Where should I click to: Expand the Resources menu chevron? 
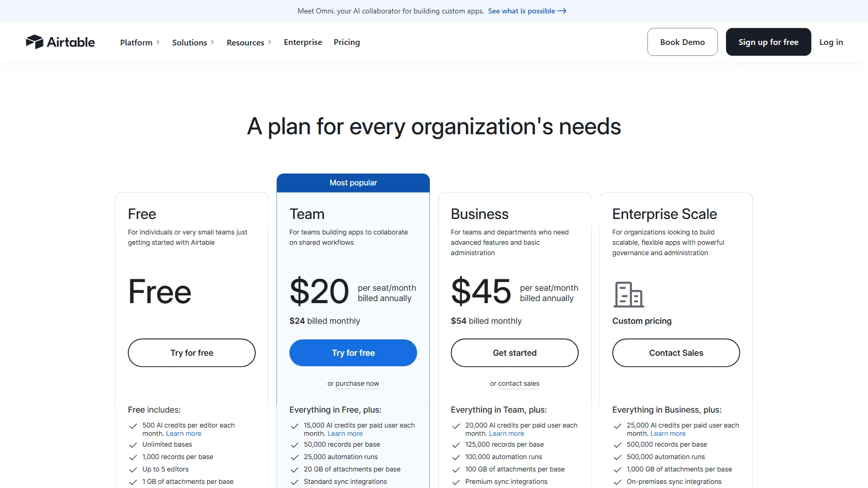(269, 42)
